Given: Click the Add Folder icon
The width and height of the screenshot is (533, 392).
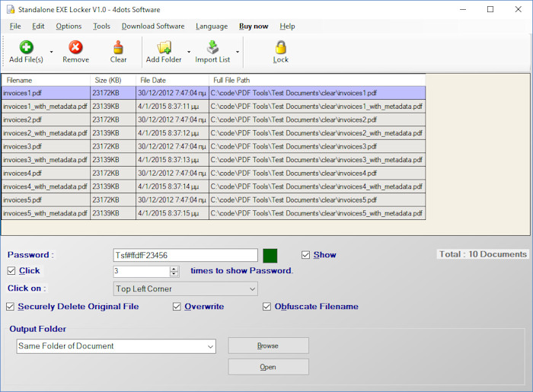Looking at the screenshot, I should 164,47.
